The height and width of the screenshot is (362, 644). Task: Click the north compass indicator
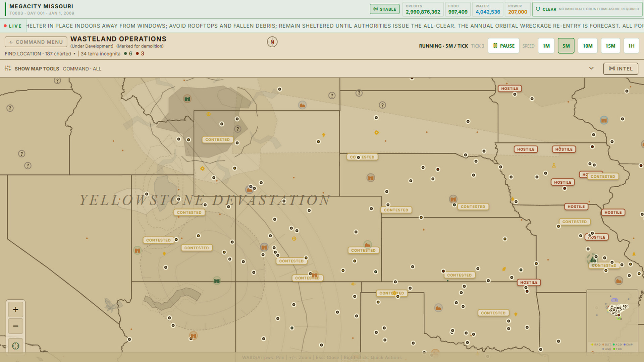pos(272,42)
